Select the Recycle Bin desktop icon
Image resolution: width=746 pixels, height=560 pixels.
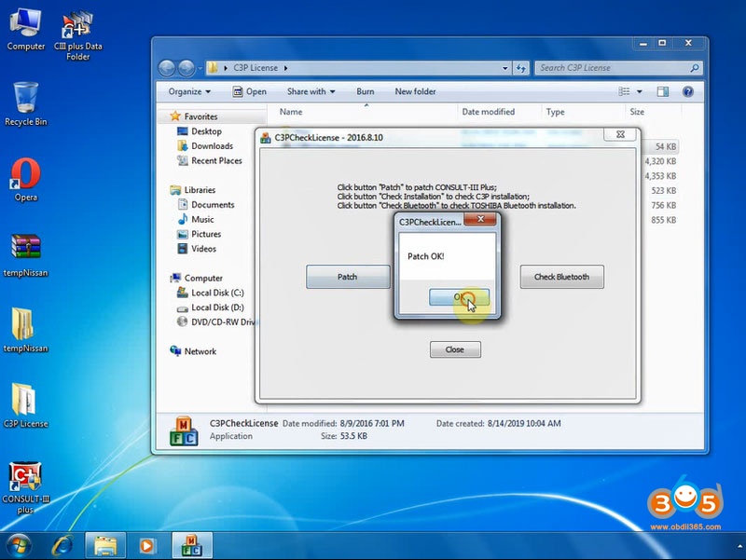(x=26, y=103)
